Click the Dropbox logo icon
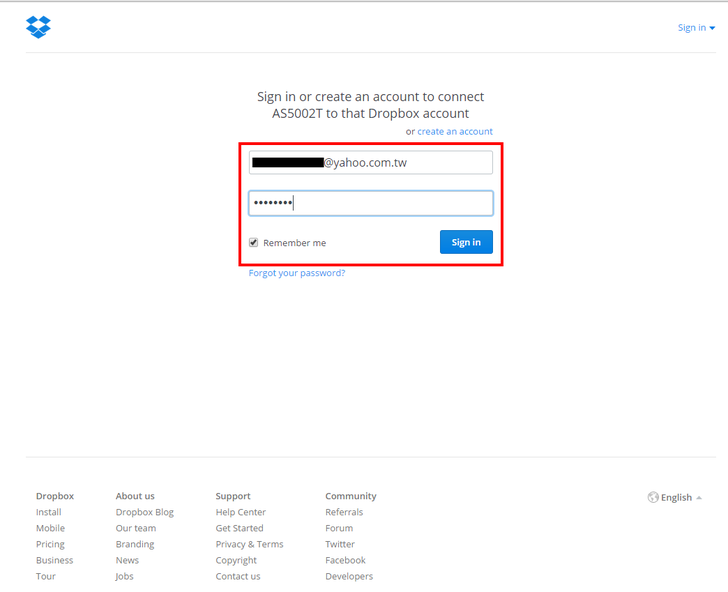The width and height of the screenshot is (728, 592). pos(38,27)
